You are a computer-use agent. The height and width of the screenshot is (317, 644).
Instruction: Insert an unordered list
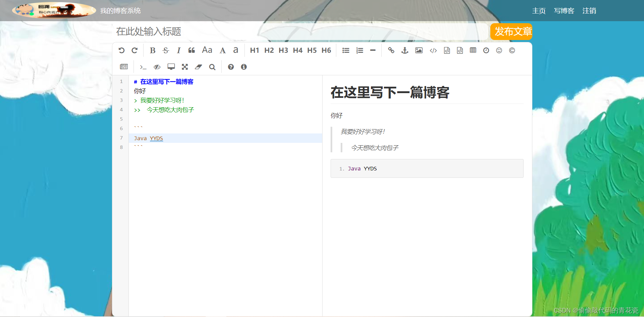pos(346,50)
